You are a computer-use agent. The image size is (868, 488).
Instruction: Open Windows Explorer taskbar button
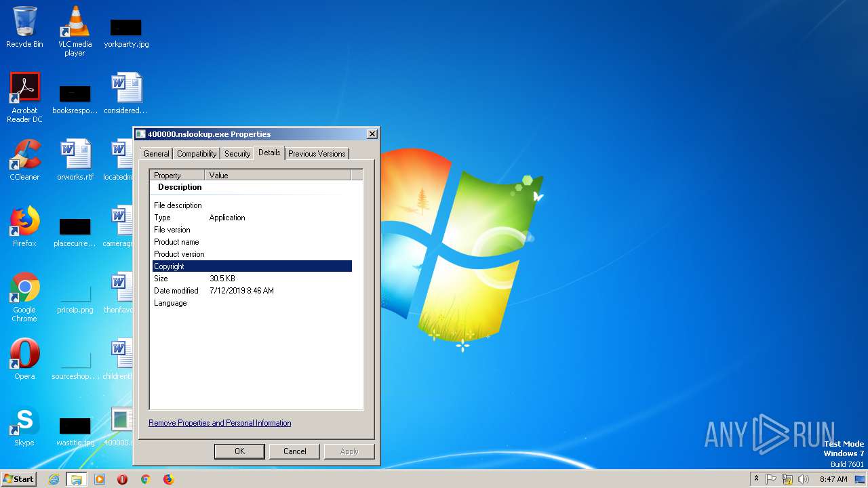pos(77,479)
